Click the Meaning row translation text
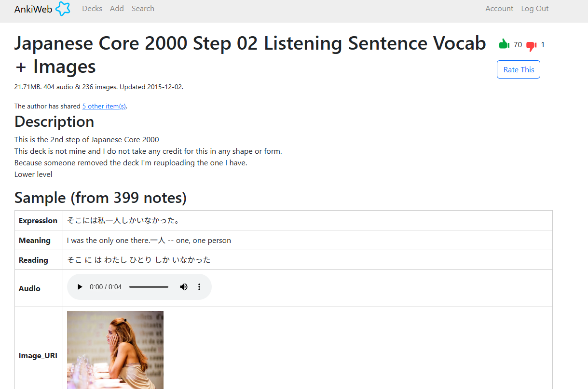 click(149, 240)
